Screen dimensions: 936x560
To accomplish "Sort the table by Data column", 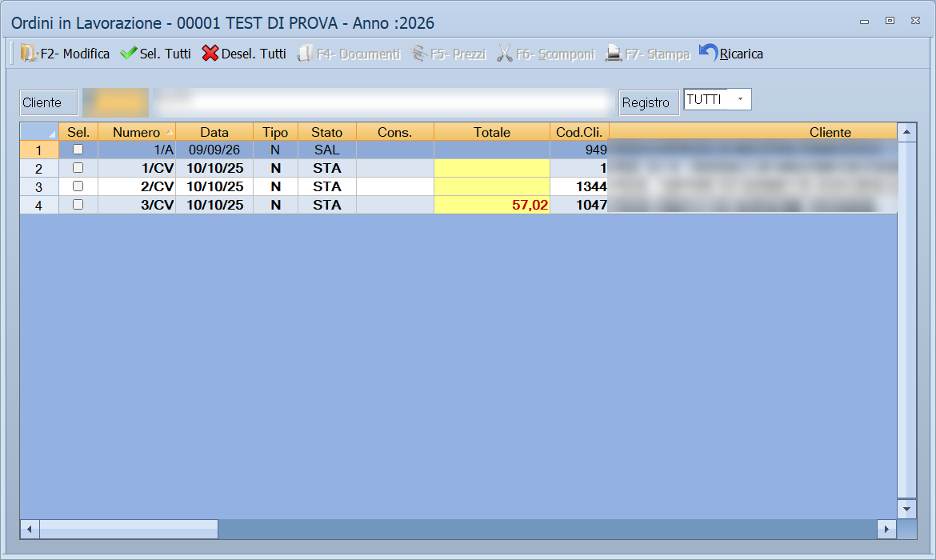I will click(214, 132).
